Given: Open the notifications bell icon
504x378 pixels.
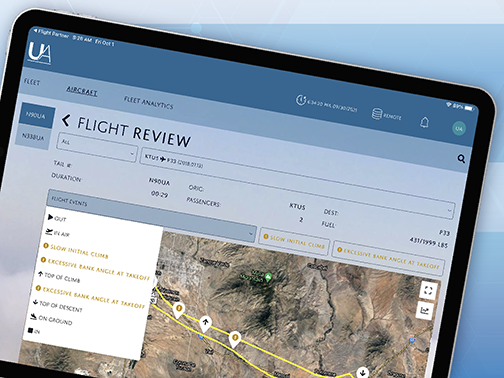Looking at the screenshot, I should (x=424, y=123).
